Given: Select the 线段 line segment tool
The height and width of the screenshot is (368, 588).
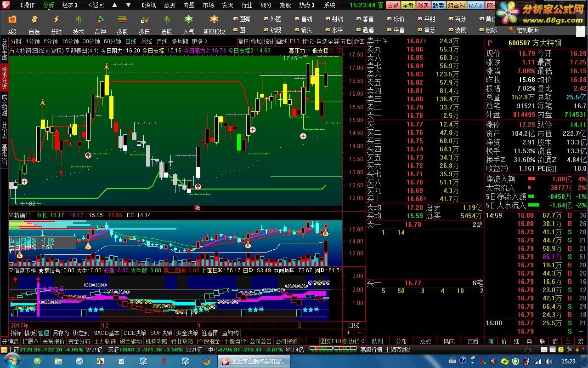Looking at the screenshot, I should [272, 30].
